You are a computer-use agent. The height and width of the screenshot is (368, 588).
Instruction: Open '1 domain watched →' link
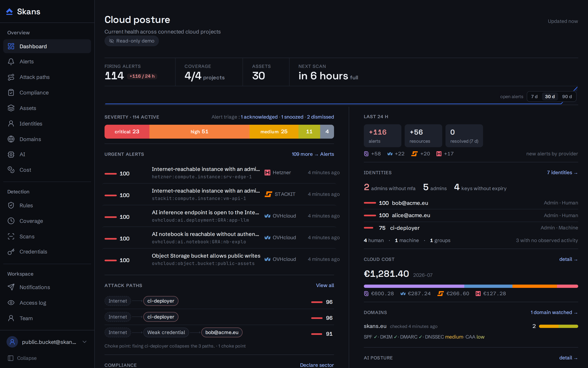pyautogui.click(x=554, y=312)
